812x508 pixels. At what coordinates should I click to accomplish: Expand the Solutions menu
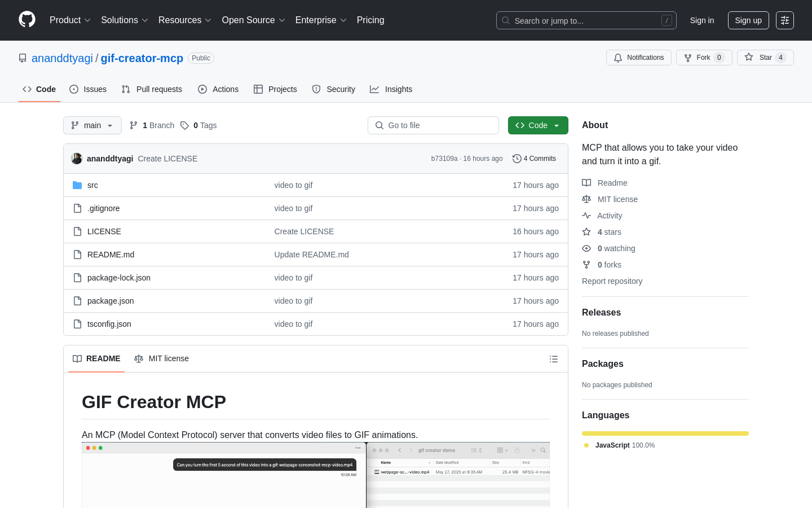coord(125,20)
